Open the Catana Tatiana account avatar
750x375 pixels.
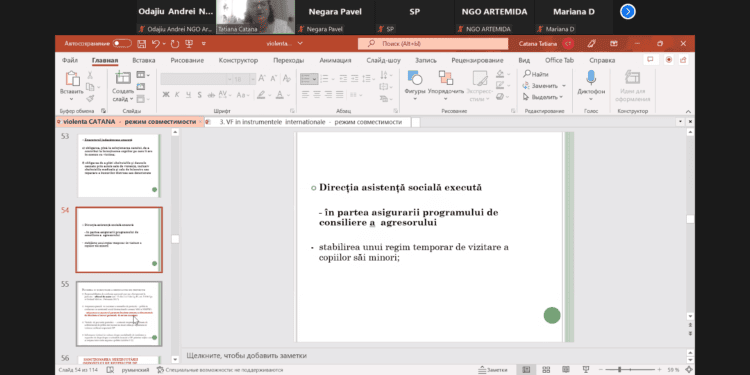click(568, 44)
